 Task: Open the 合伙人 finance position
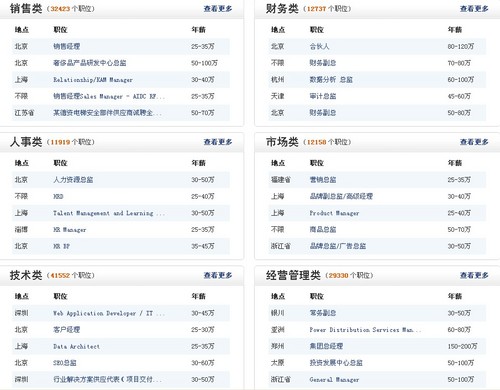point(319,46)
